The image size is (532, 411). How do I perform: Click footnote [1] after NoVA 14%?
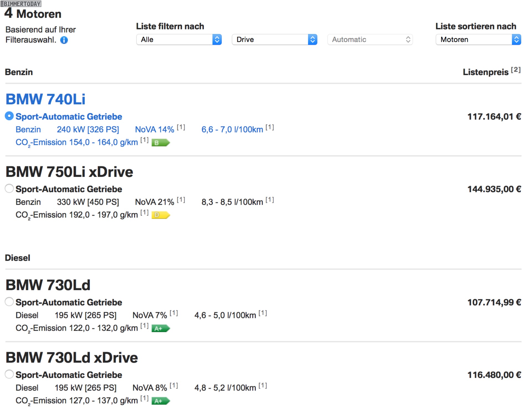pyautogui.click(x=181, y=127)
